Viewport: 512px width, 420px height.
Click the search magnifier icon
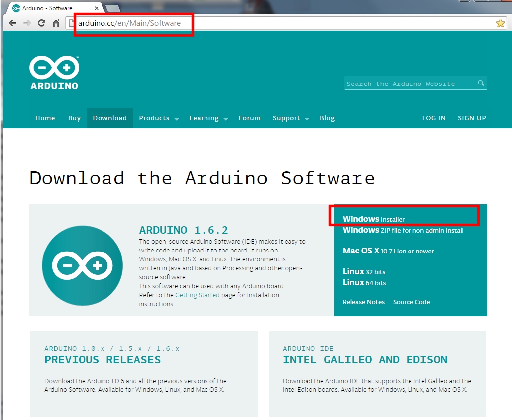click(x=481, y=83)
